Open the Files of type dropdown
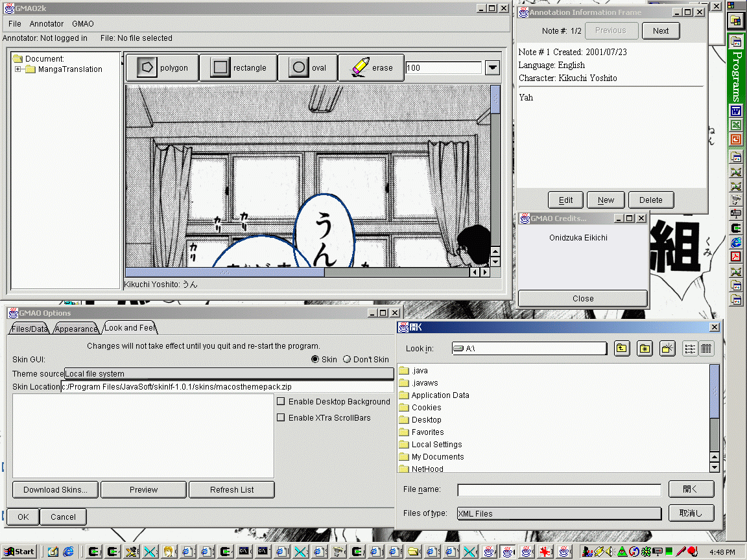Image resolution: width=747 pixels, height=560 pixels. click(x=560, y=513)
